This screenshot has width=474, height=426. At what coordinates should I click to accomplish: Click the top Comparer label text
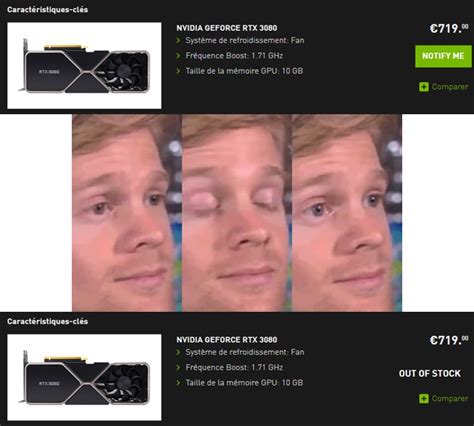tap(450, 87)
